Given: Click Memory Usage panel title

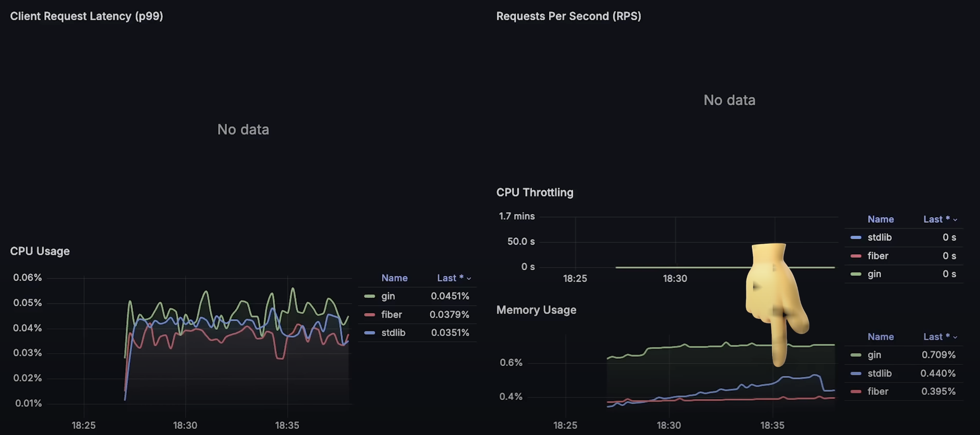Looking at the screenshot, I should click(536, 310).
